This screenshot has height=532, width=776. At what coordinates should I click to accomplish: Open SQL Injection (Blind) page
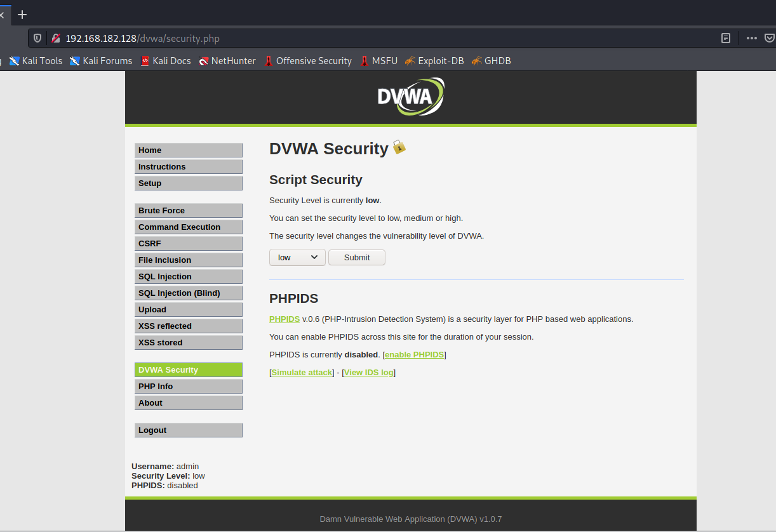189,293
